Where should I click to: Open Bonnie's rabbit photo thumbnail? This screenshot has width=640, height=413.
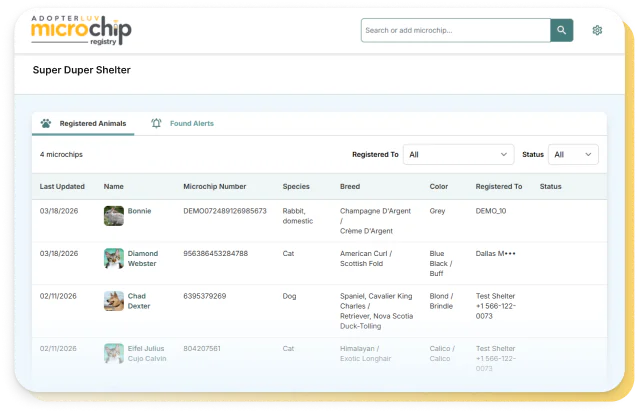[114, 216]
